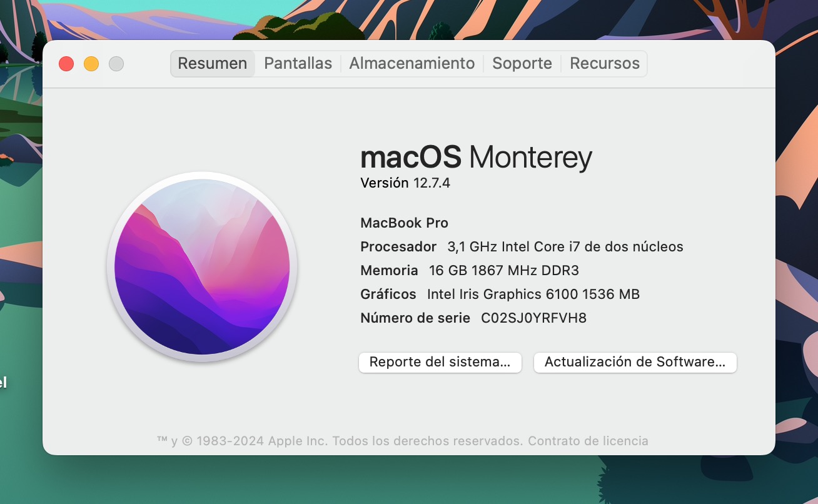Click Versión 12.7.4 to reveal build number
The width and height of the screenshot is (818, 504).
tap(405, 183)
